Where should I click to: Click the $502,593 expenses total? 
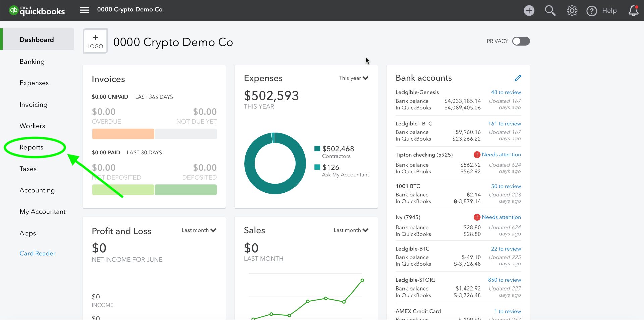271,96
